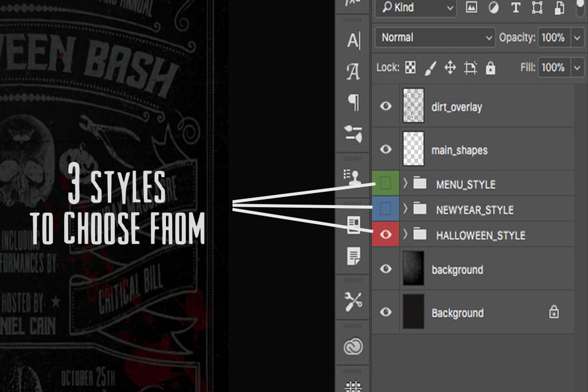
Task: Click the HALLOWEEN_STYLE folder icon
Action: (420, 235)
